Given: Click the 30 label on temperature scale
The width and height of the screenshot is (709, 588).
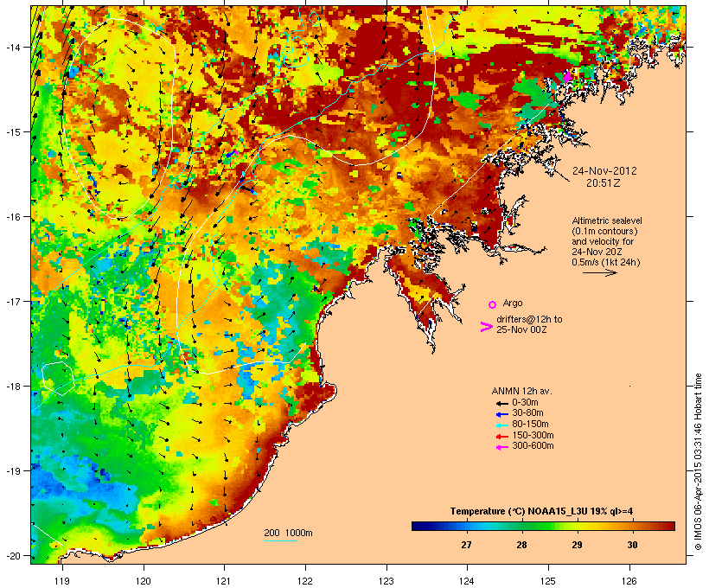Looking at the screenshot, I should click(x=632, y=545).
